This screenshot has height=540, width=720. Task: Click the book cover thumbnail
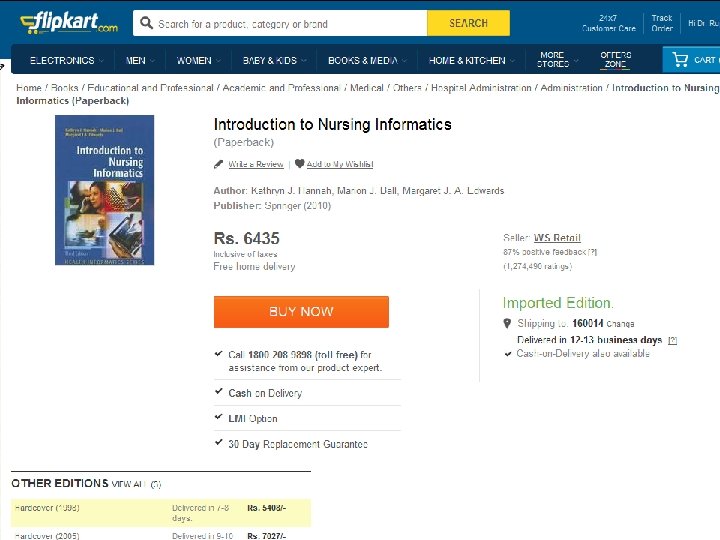pyautogui.click(x=104, y=190)
